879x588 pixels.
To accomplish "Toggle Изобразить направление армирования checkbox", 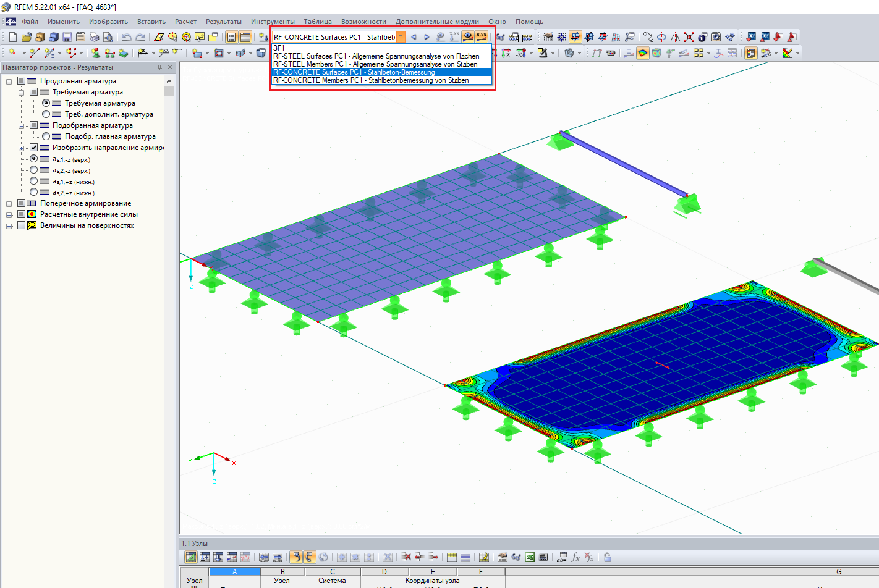I will click(x=34, y=148).
